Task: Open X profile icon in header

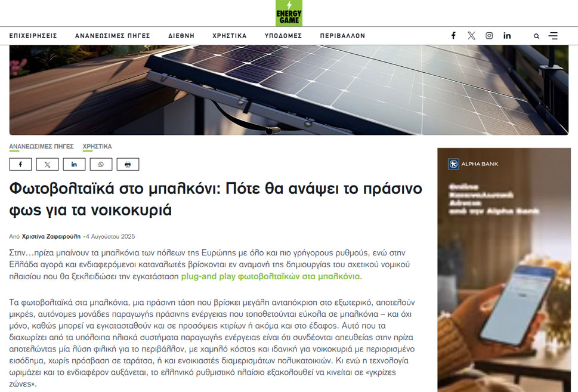Action: [471, 35]
